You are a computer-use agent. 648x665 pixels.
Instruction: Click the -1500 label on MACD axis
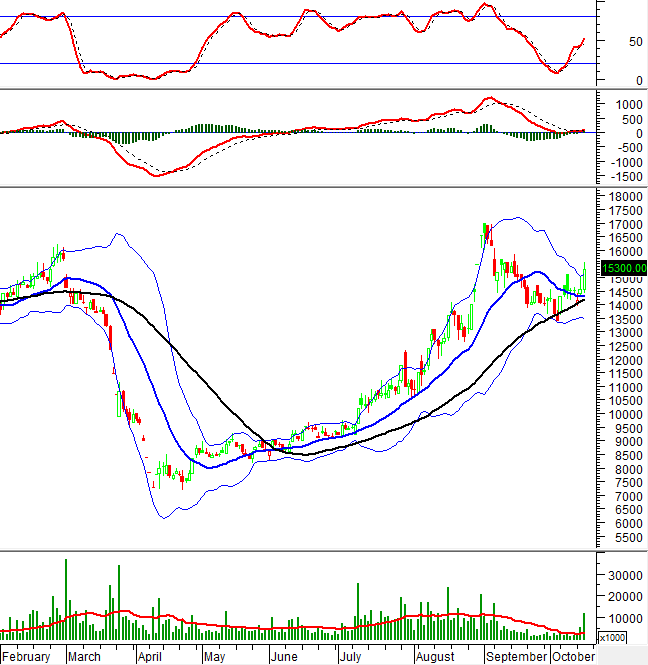625,176
